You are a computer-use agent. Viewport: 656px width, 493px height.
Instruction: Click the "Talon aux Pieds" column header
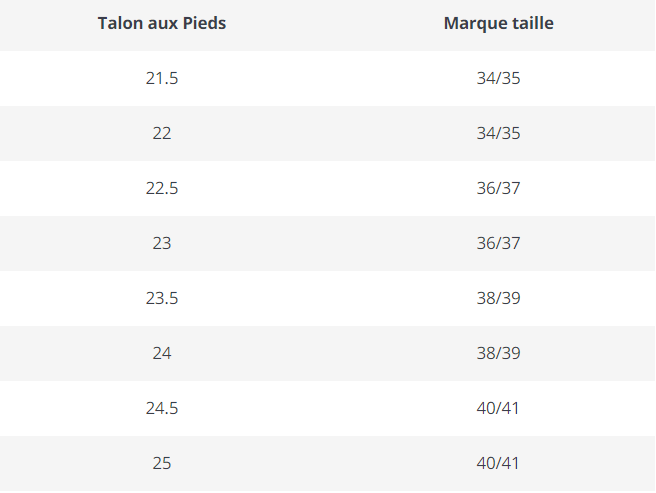coord(162,23)
